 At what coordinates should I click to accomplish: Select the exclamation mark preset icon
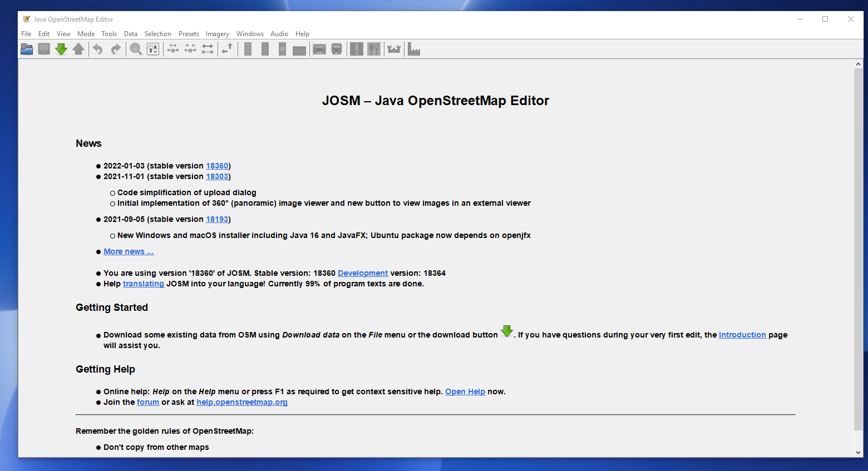click(x=357, y=49)
